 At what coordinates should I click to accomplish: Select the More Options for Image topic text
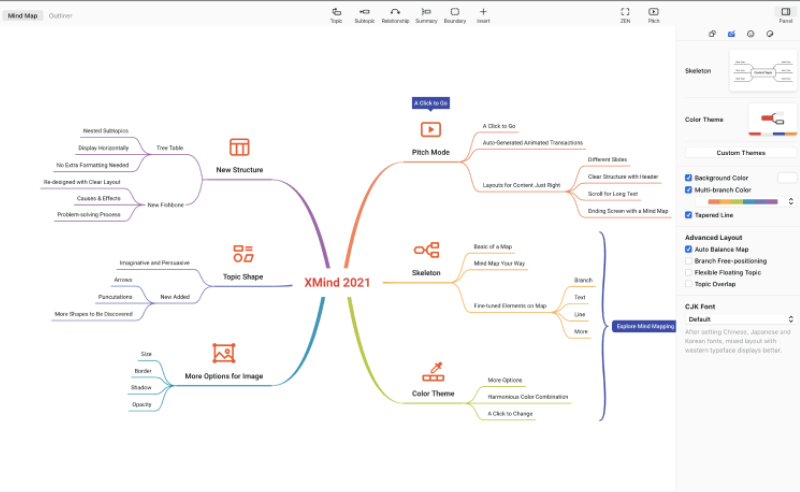224,376
